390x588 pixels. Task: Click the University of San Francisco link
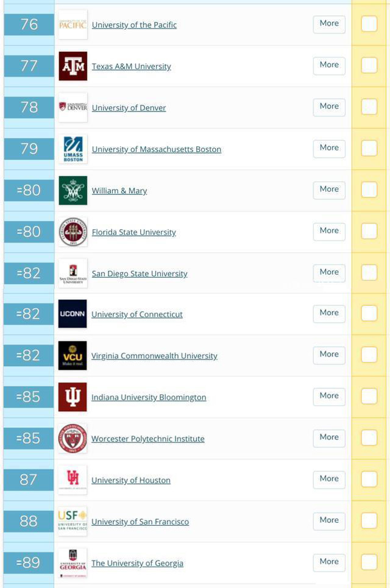(140, 522)
